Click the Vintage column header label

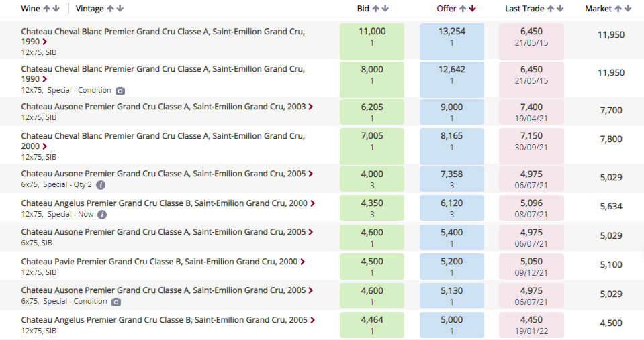coord(89,9)
